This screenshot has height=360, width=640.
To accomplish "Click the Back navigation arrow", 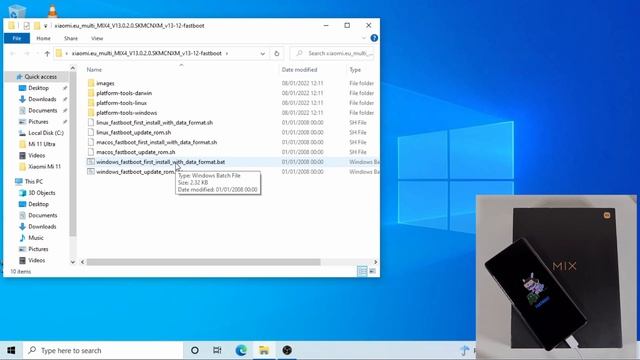I will pyautogui.click(x=13, y=53).
